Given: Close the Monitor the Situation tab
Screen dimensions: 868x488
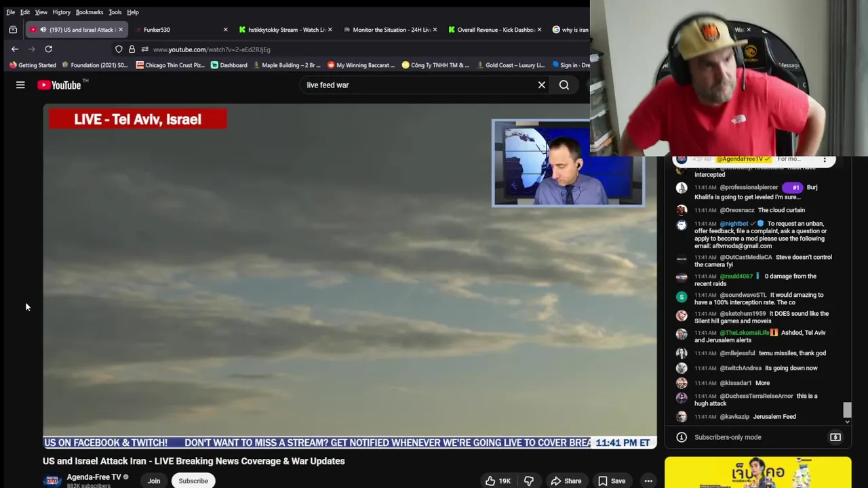Looking at the screenshot, I should click(434, 30).
